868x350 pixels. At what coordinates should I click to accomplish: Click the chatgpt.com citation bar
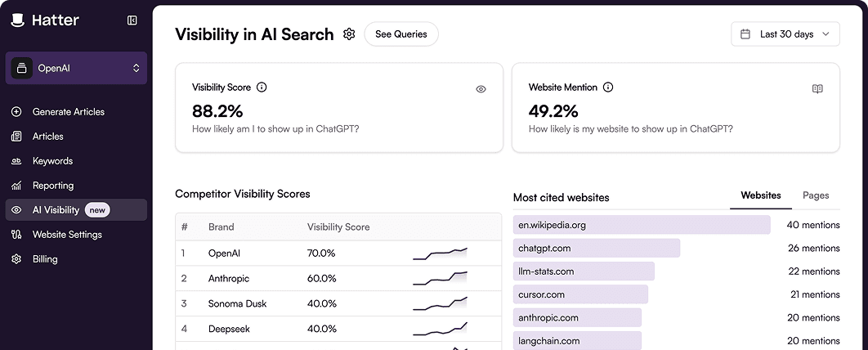[x=596, y=248]
